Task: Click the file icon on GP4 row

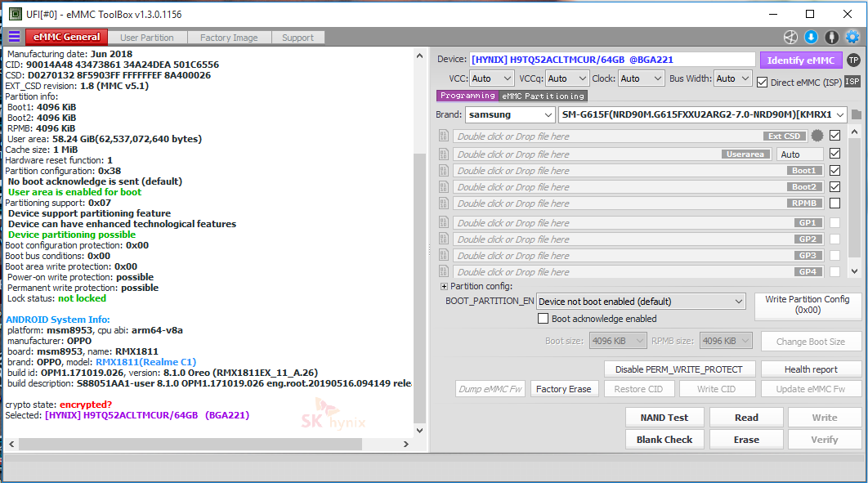Action: 444,271
